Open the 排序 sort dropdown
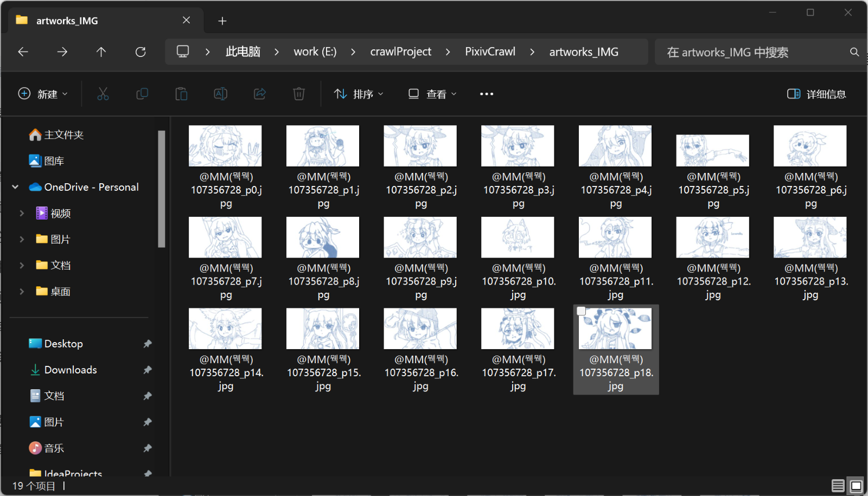 tap(359, 94)
